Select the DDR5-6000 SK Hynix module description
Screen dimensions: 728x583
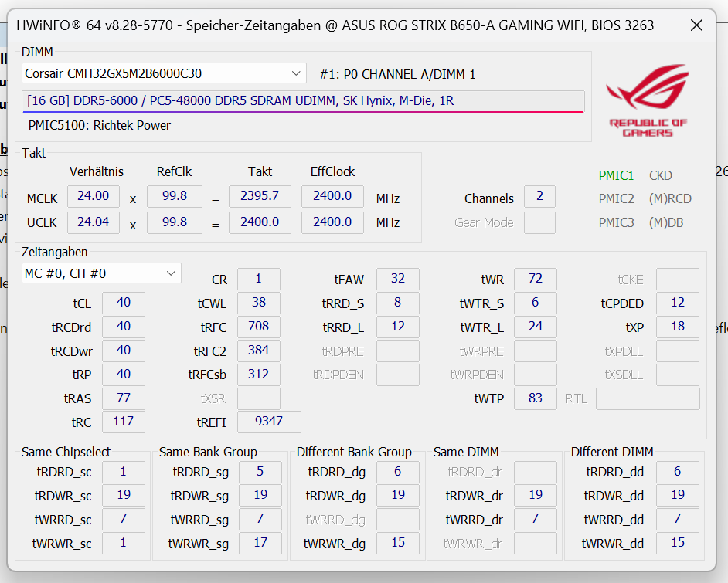pyautogui.click(x=303, y=101)
